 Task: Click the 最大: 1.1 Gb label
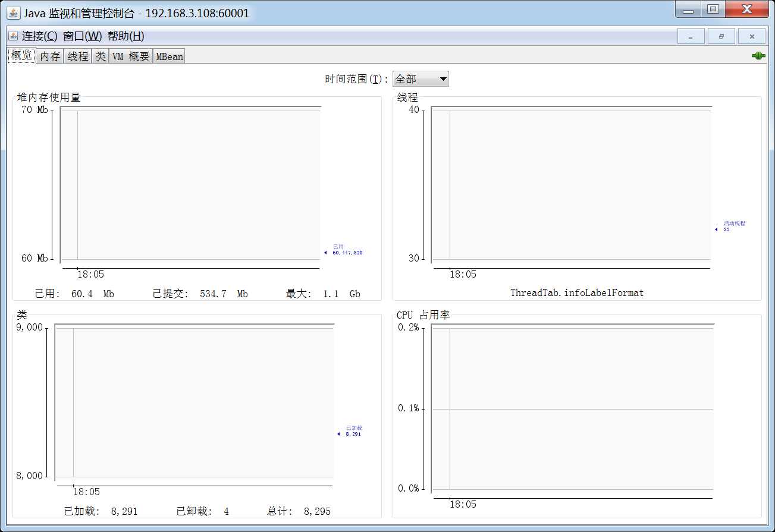323,294
